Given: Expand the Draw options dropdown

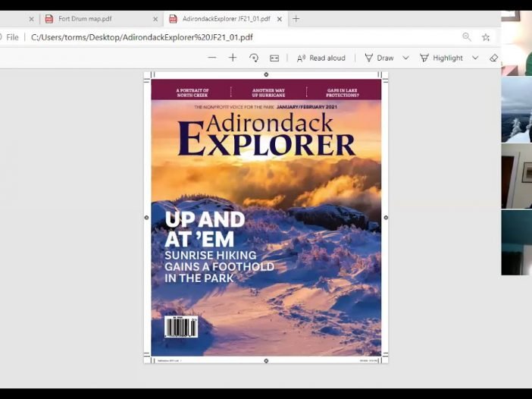Looking at the screenshot, I should pos(405,58).
